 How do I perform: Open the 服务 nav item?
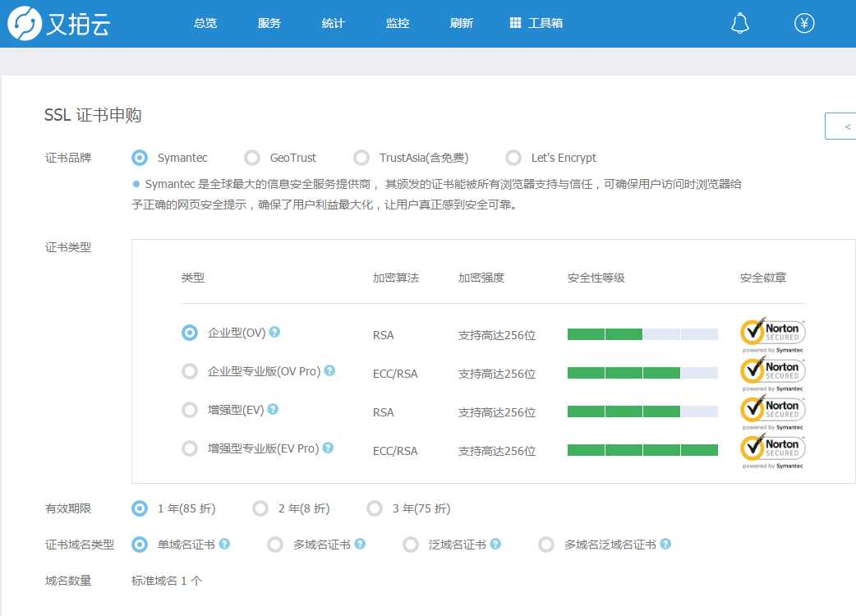269,23
